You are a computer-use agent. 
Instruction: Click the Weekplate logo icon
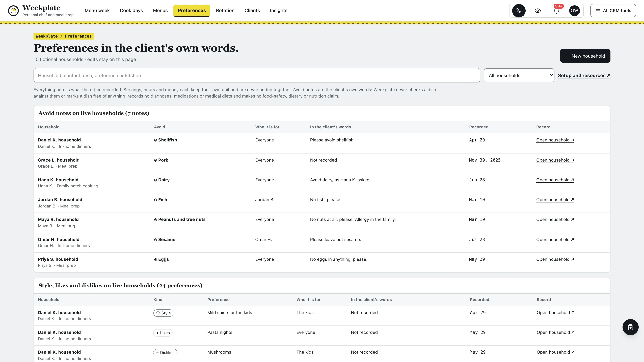pyautogui.click(x=13, y=11)
